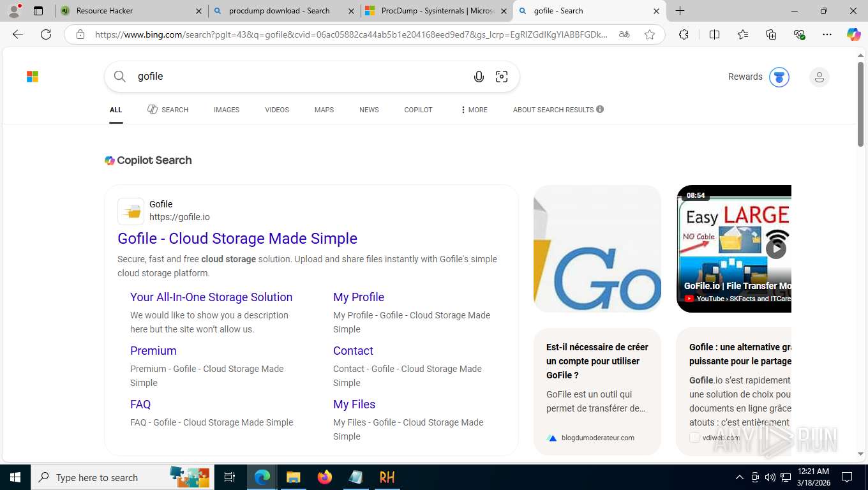This screenshot has width=868, height=490.
Task: Open Gofile - Cloud Storage Made Simple link
Action: pos(237,239)
